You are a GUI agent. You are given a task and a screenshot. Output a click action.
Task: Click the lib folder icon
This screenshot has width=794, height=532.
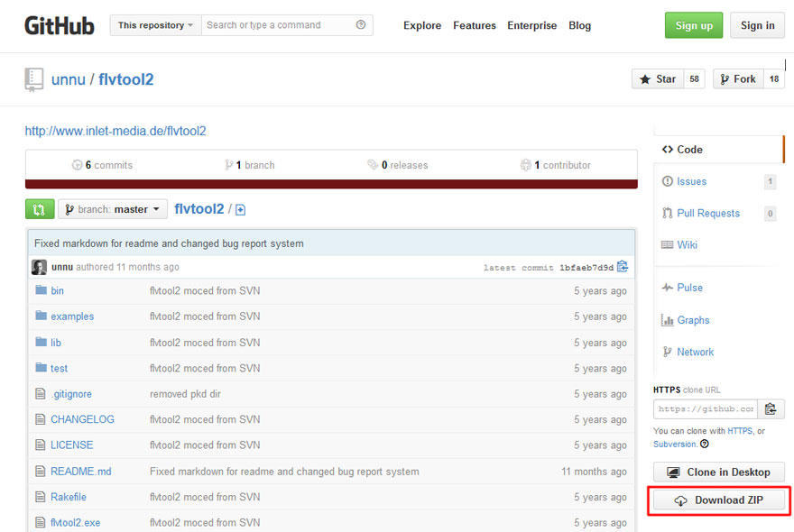[x=41, y=342]
